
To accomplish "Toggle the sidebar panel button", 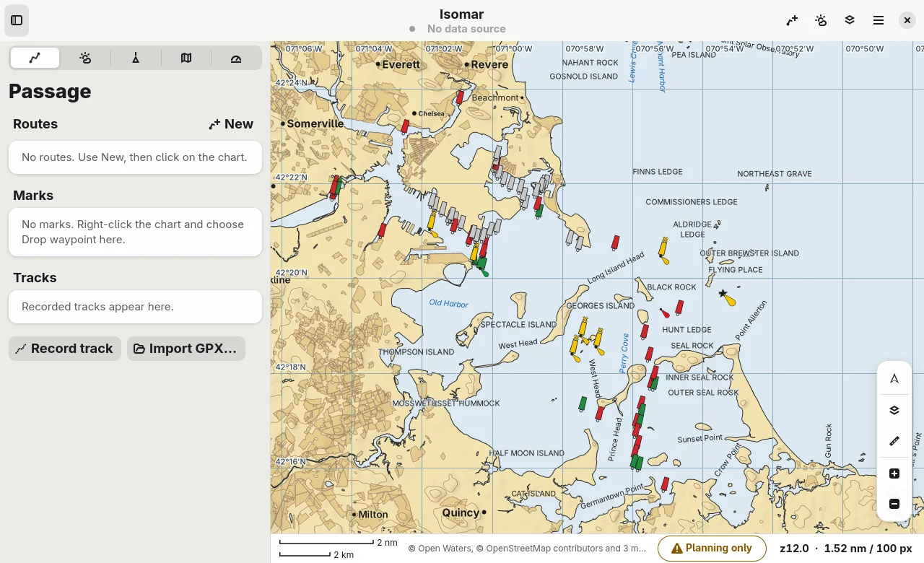I will (x=17, y=20).
